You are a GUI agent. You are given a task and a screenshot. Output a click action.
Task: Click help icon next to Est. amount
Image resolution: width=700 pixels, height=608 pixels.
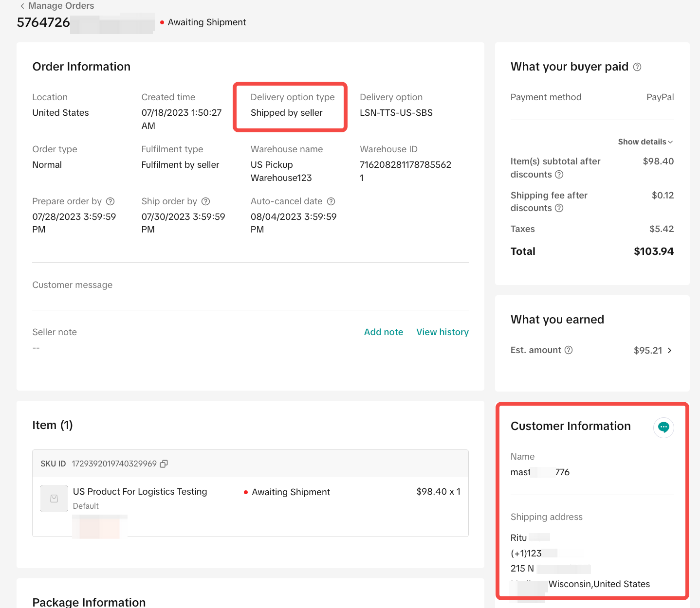tap(568, 350)
